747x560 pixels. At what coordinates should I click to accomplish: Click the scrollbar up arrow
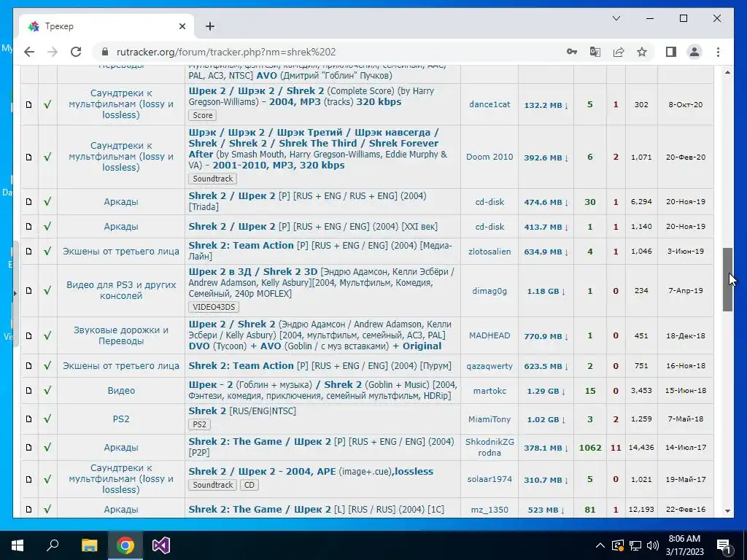pyautogui.click(x=727, y=72)
